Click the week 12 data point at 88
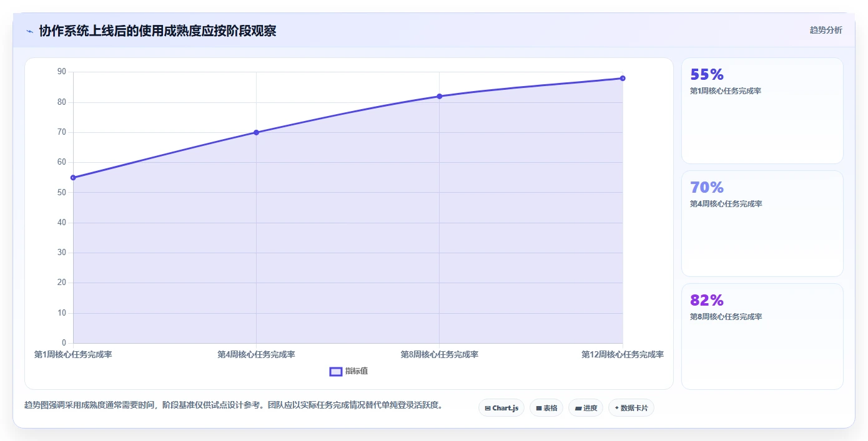Viewport: 868px width, 441px height. (623, 78)
